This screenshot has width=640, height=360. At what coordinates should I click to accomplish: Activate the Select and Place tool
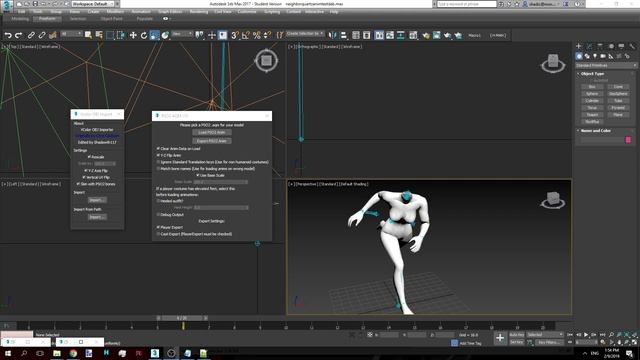(x=165, y=36)
